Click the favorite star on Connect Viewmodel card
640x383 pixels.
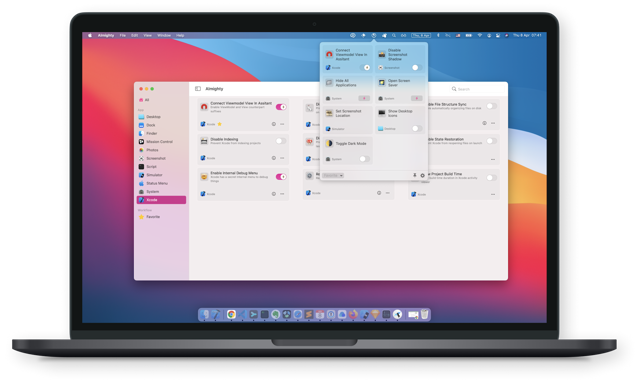coord(220,124)
